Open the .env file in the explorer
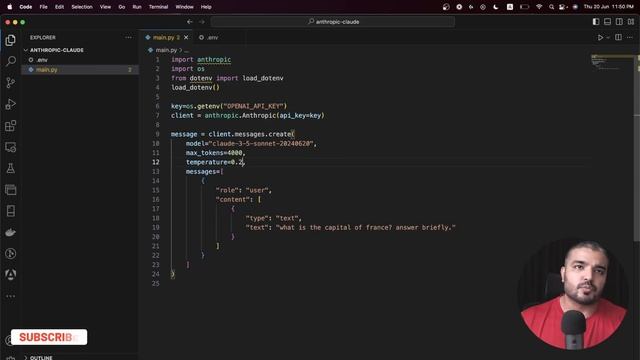 coord(42,60)
